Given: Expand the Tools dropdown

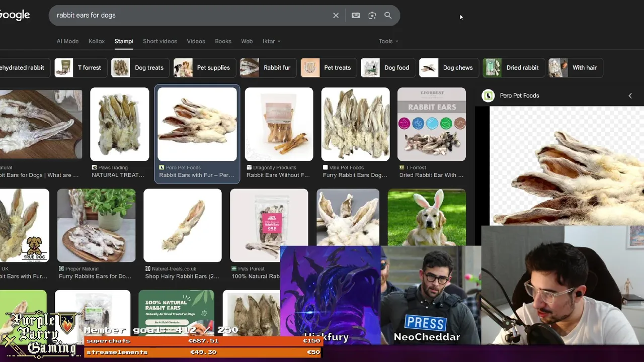Looking at the screenshot, I should click(x=388, y=41).
